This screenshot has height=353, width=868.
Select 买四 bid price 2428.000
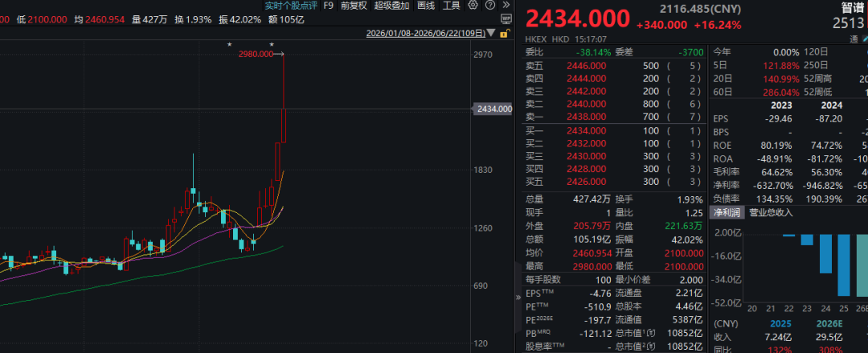pyautogui.click(x=586, y=169)
